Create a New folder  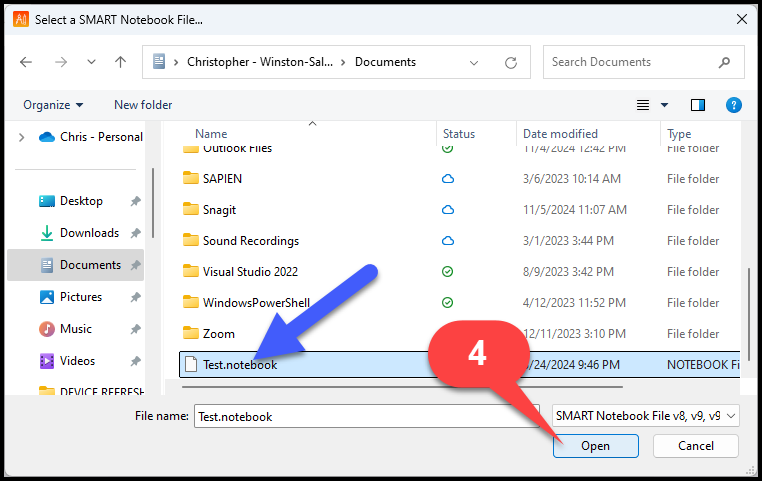coord(143,105)
